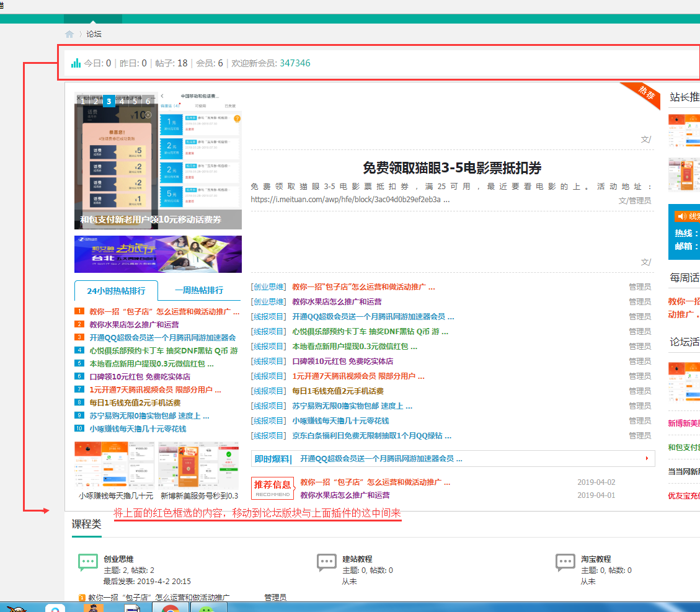Open middle list post 京东白条福利日
Image resolution: width=700 pixels, height=612 pixels.
(x=372, y=436)
